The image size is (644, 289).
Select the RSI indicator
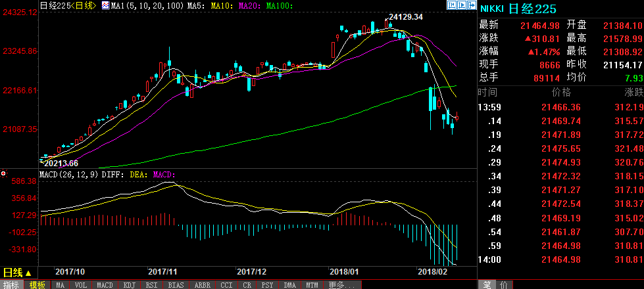pyautogui.click(x=152, y=285)
